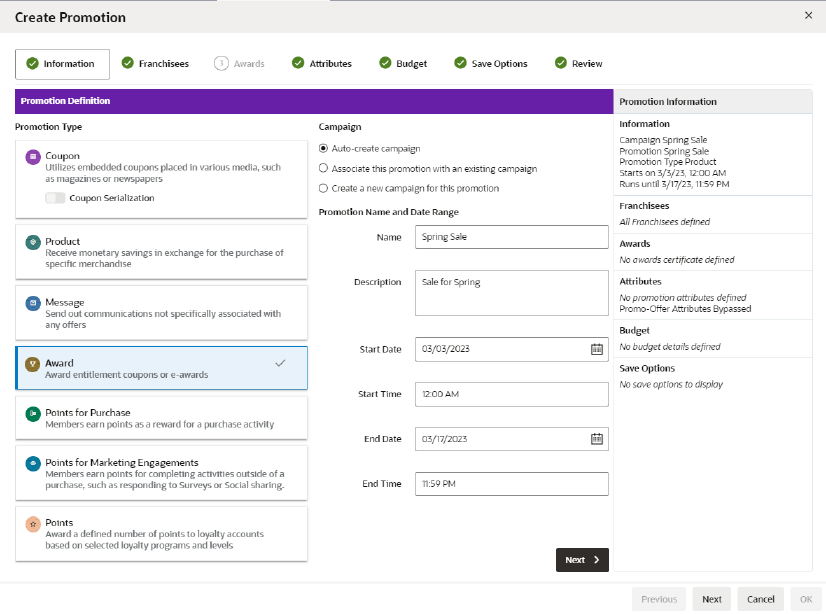Click the Award trophy icon

[x=33, y=364]
